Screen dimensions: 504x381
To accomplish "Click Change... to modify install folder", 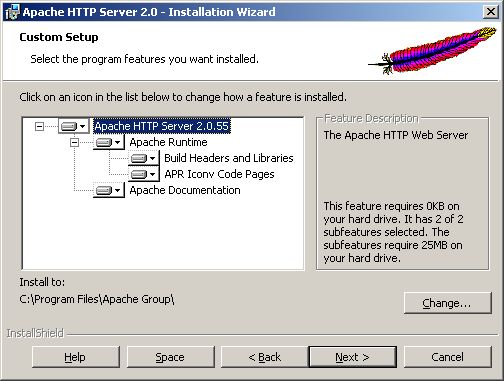I will [448, 303].
